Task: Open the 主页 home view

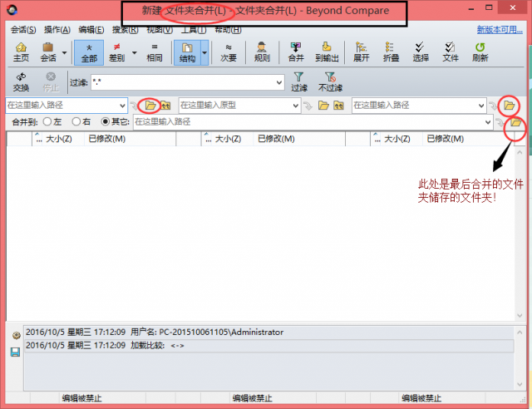Action: tap(21, 52)
